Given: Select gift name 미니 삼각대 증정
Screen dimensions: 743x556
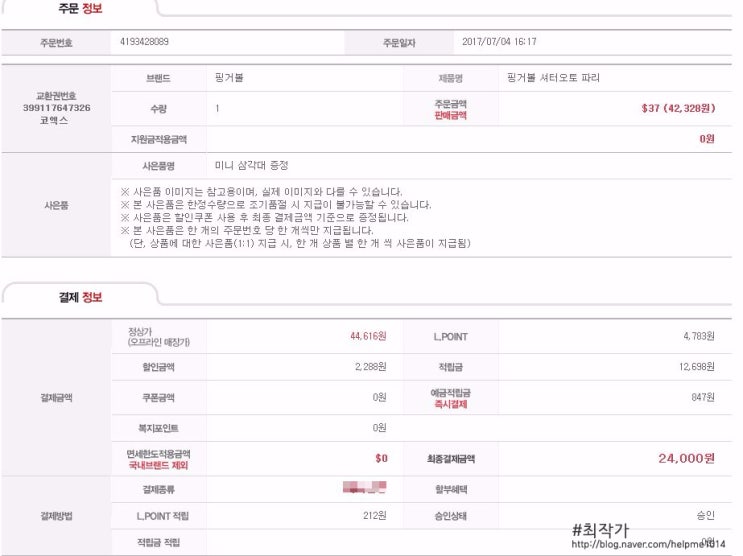Looking at the screenshot, I should (252, 165).
